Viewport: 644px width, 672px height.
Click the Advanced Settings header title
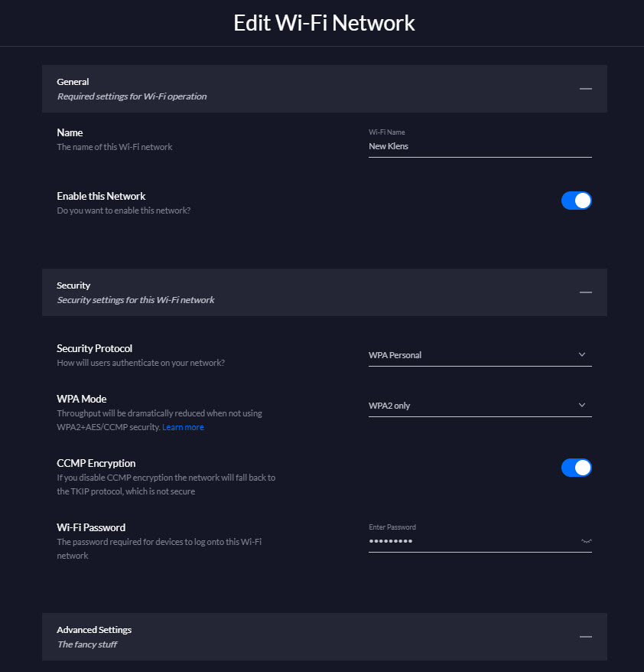pyautogui.click(x=94, y=630)
